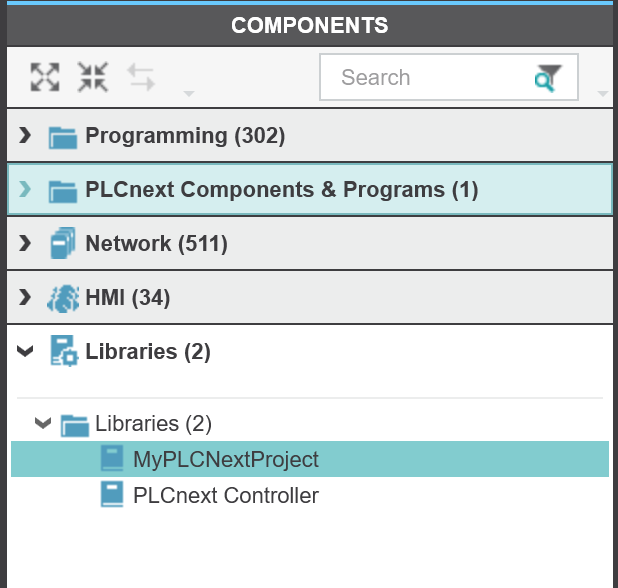Select the MyPLCNextProject tree item
This screenshot has height=588, width=618.
[225, 460]
